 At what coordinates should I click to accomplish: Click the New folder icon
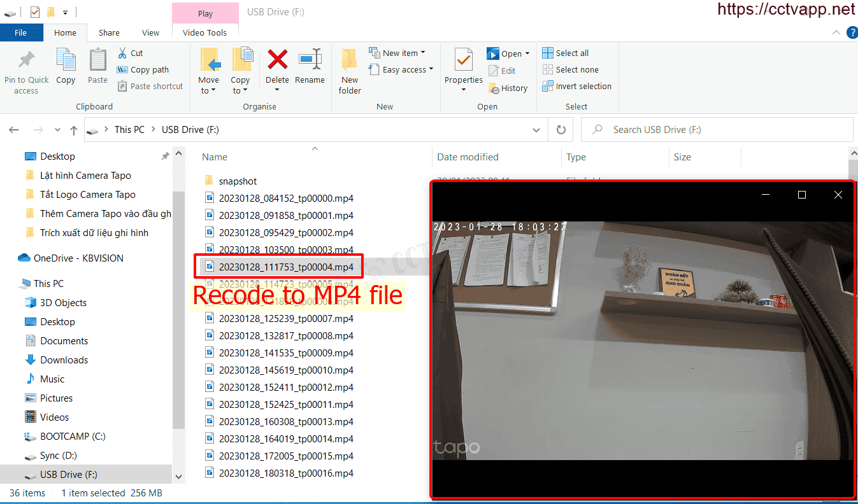click(350, 60)
